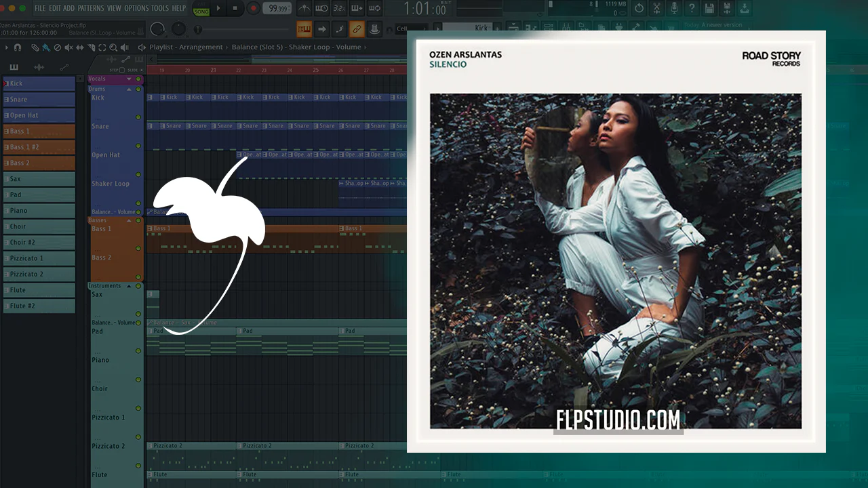This screenshot has width=868, height=488.
Task: Toggle the red Record button
Action: (253, 8)
